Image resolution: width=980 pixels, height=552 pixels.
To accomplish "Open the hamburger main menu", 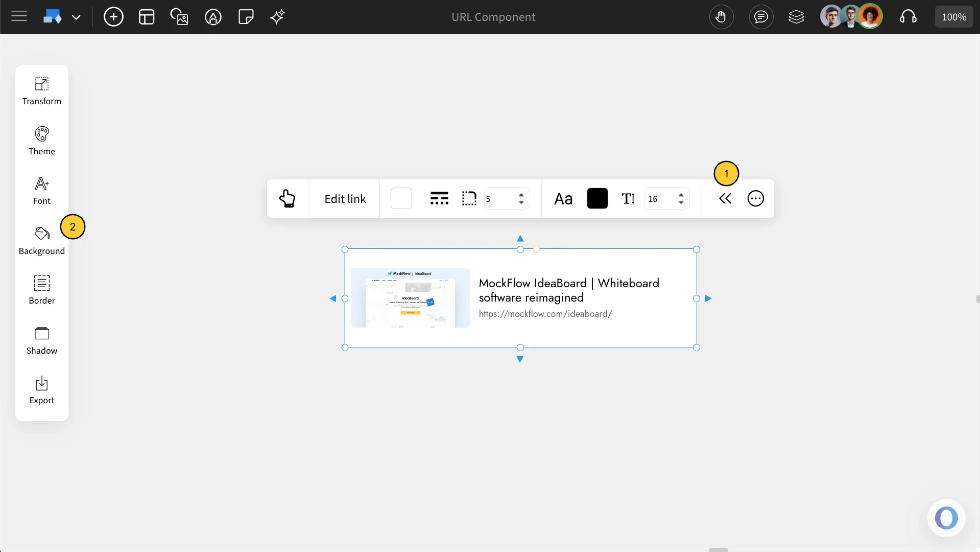I will coord(19,17).
